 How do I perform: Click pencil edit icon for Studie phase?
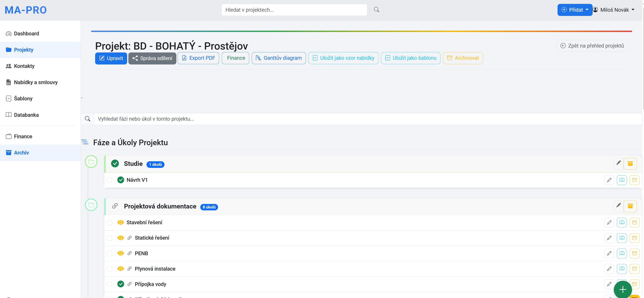(618, 163)
